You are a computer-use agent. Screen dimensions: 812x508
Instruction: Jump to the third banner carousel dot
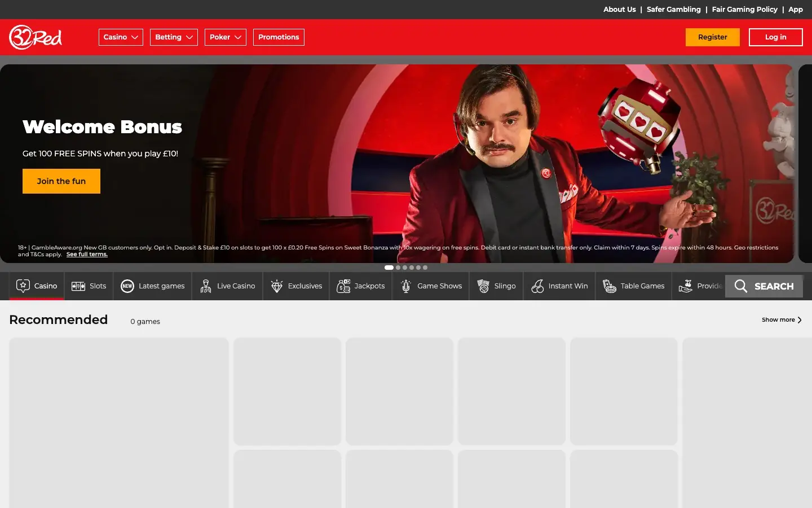coord(405,268)
